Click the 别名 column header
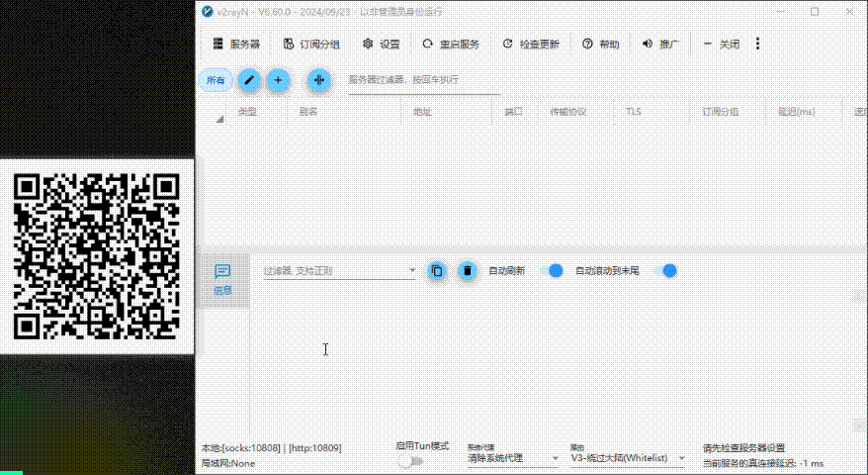868x475 pixels. pyautogui.click(x=343, y=112)
